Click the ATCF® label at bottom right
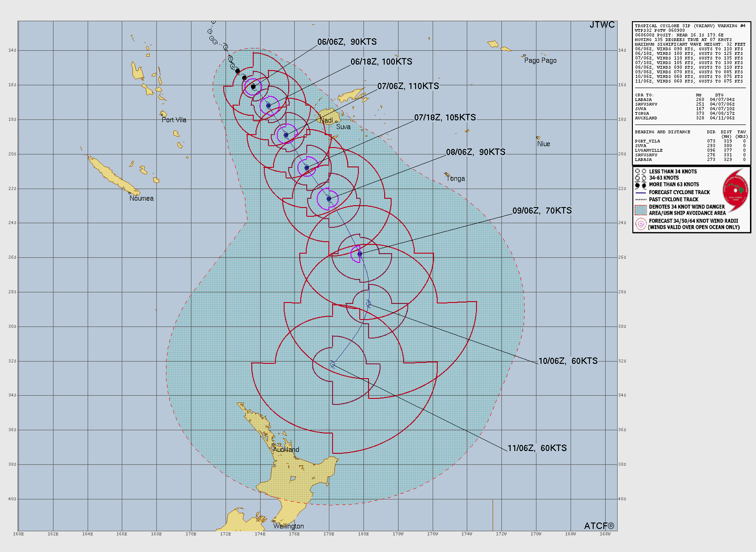The image size is (756, 552). [599, 526]
